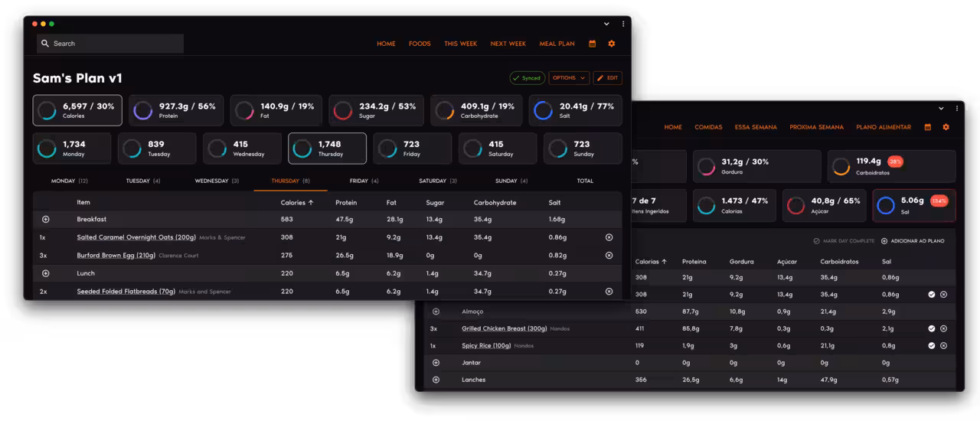
Task: Sort by Calorias column in the Portuguese window
Action: click(652, 262)
